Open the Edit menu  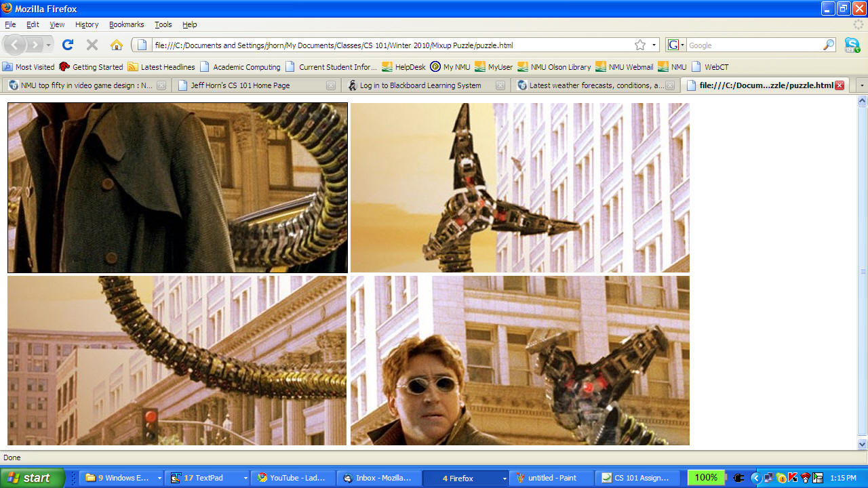[33, 24]
